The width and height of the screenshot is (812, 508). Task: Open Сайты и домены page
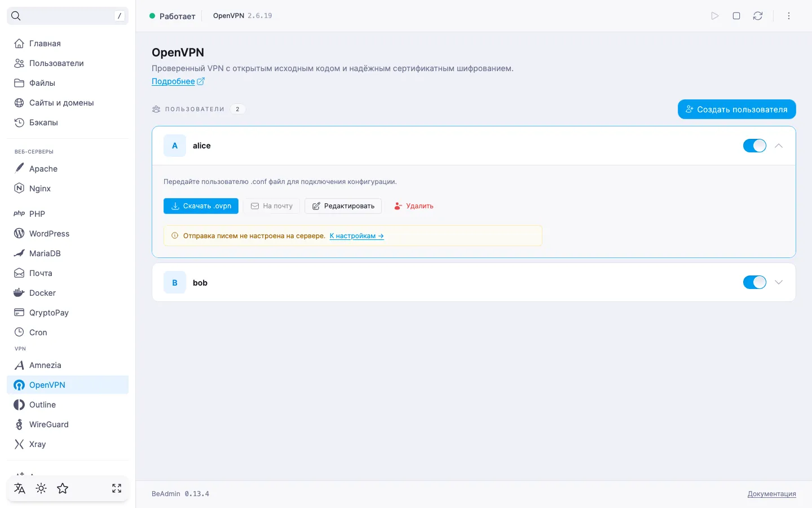point(68,103)
